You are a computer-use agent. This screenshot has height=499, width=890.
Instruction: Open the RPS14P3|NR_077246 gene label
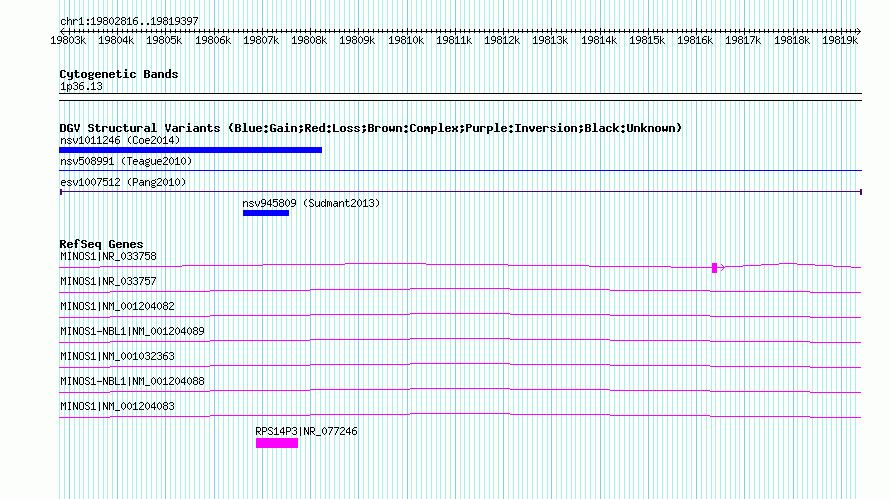307,431
